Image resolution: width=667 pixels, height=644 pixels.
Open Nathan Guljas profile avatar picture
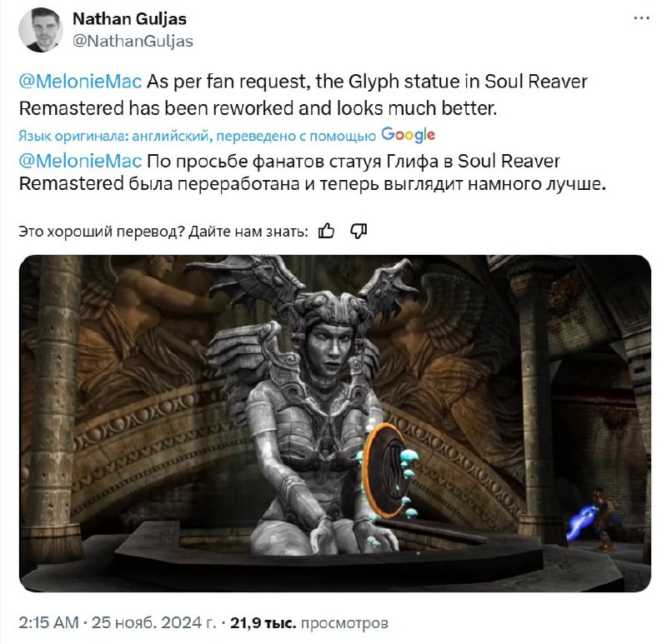tap(40, 30)
